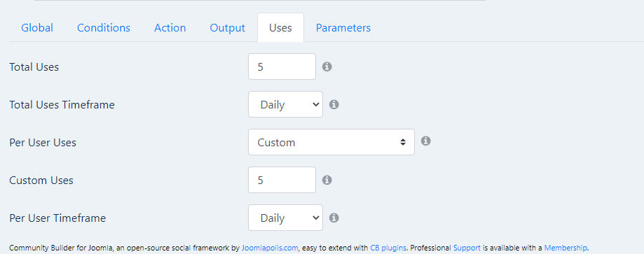Viewport: 644px width, 254px height.
Task: Click info icon beside Per User Uses
Action: [426, 141]
